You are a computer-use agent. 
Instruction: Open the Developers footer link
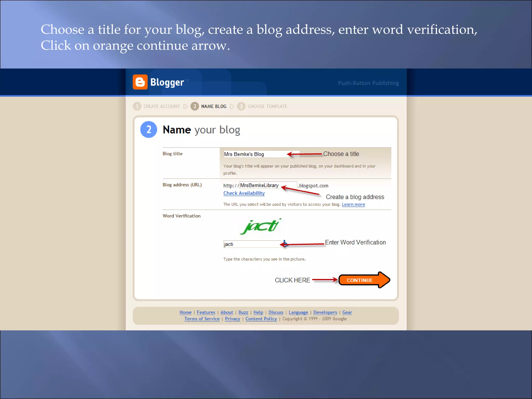tap(325, 312)
